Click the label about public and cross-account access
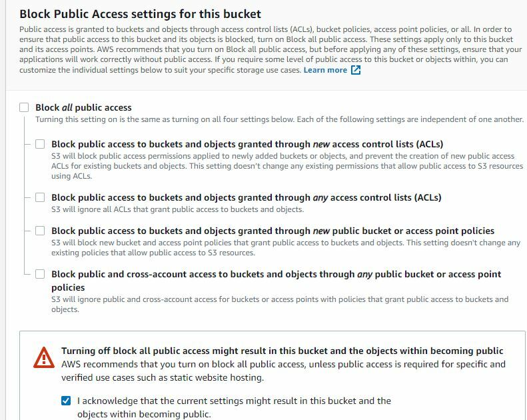The height and width of the screenshot is (420, 527). [x=276, y=274]
